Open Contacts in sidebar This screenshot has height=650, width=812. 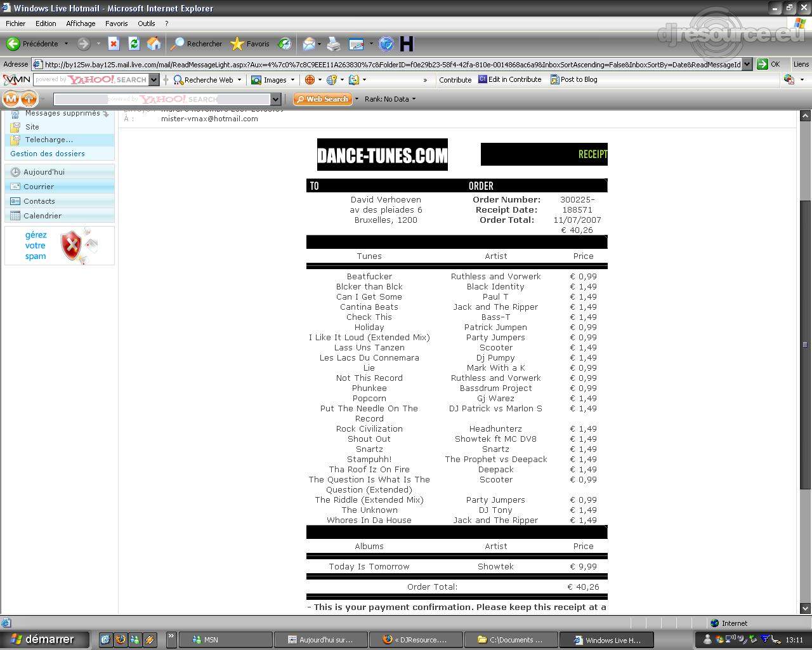60,201
